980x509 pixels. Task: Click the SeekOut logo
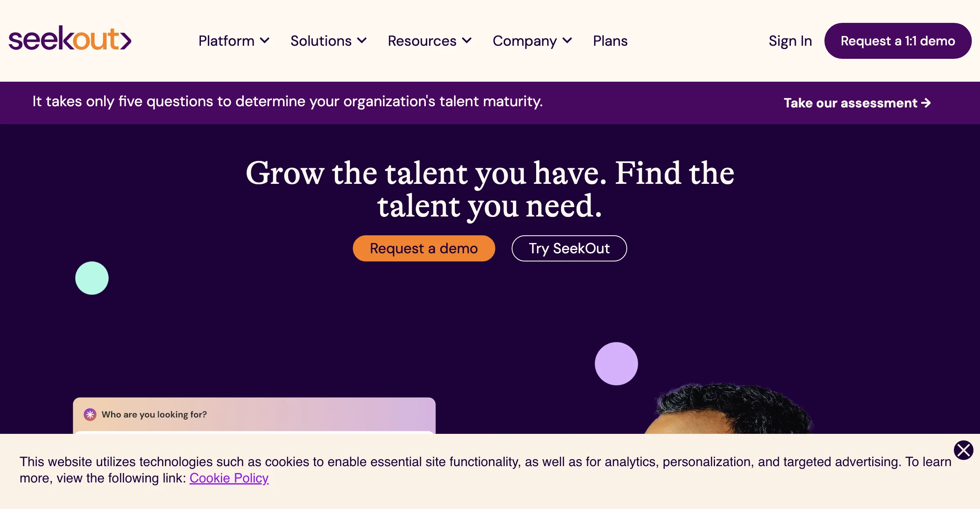click(x=70, y=39)
